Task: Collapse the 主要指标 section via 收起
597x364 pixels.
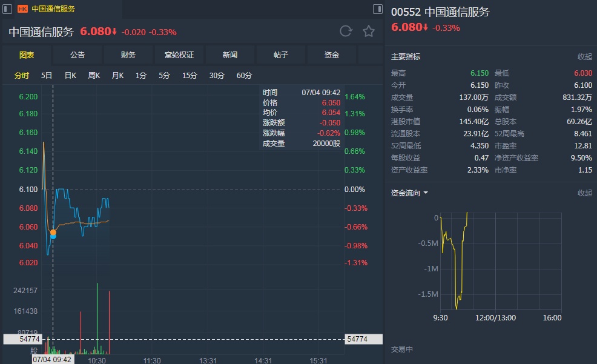Action: pyautogui.click(x=584, y=57)
